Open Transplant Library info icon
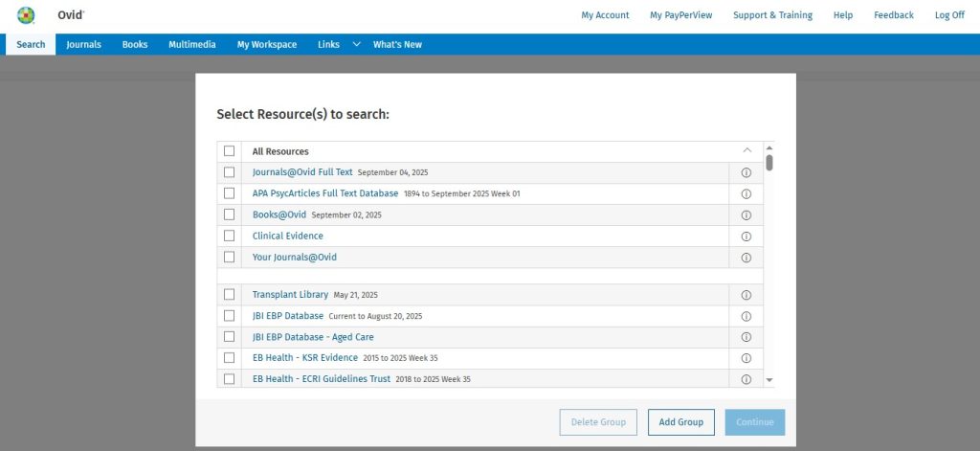The width and height of the screenshot is (980, 451). (x=746, y=295)
